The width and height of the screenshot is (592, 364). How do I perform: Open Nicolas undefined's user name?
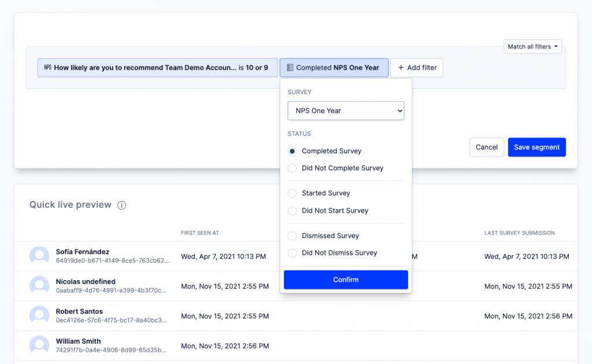tap(86, 281)
